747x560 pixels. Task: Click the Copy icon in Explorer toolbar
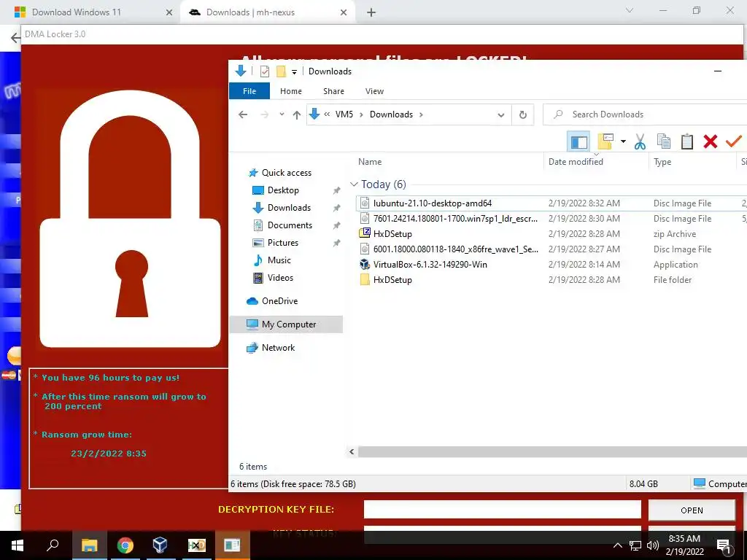click(663, 141)
